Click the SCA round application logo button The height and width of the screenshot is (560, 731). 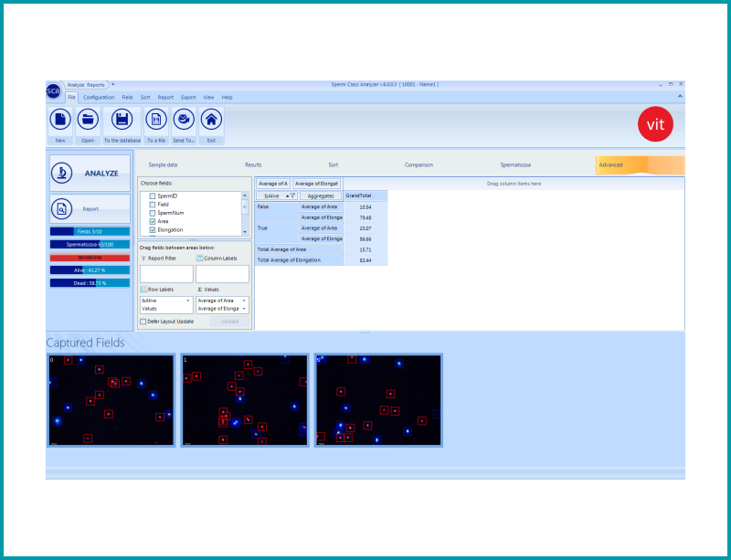pyautogui.click(x=54, y=90)
